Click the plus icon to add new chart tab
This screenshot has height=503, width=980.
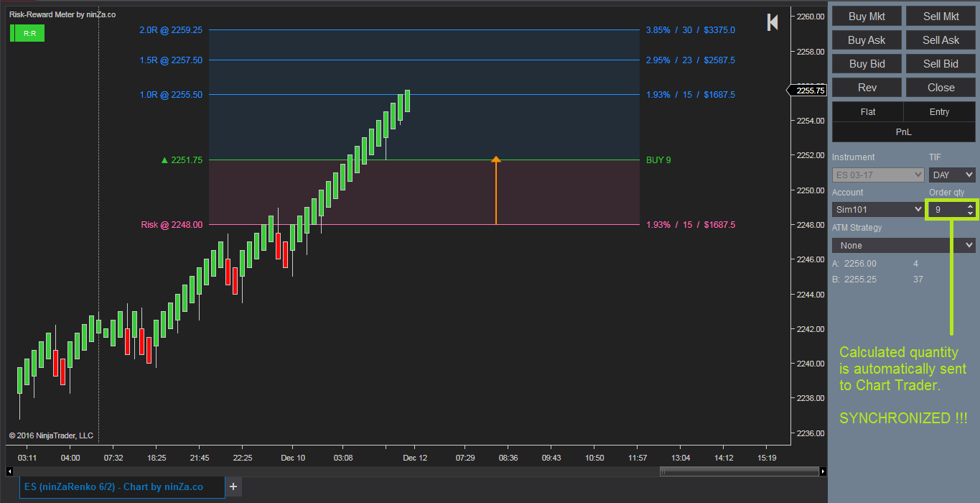point(233,486)
